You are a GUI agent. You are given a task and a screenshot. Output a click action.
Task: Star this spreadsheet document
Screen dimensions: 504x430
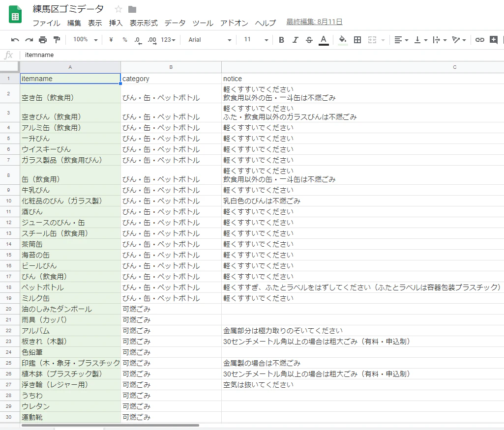click(x=119, y=9)
